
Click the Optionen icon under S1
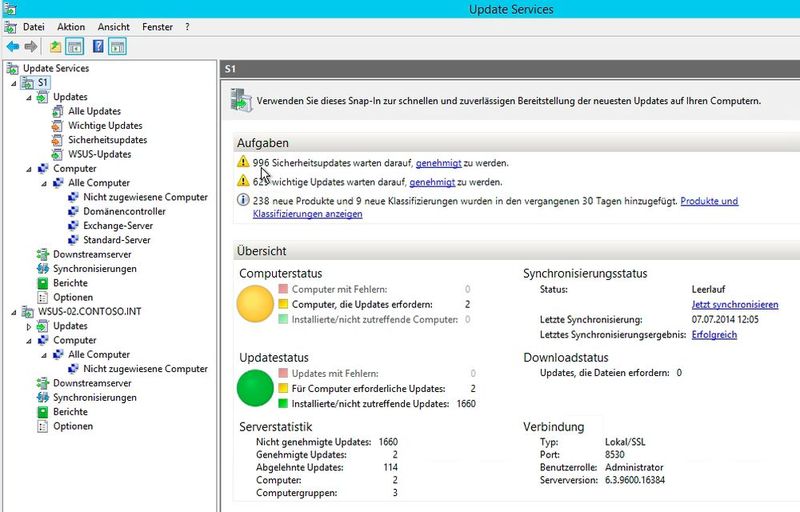point(43,297)
